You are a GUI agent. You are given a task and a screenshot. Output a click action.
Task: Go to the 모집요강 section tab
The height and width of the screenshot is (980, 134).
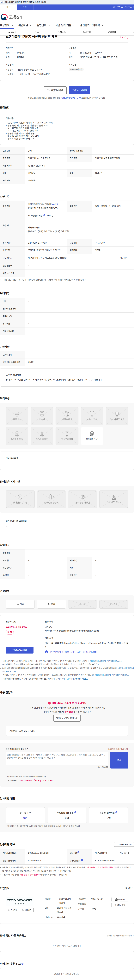(x=13, y=32)
